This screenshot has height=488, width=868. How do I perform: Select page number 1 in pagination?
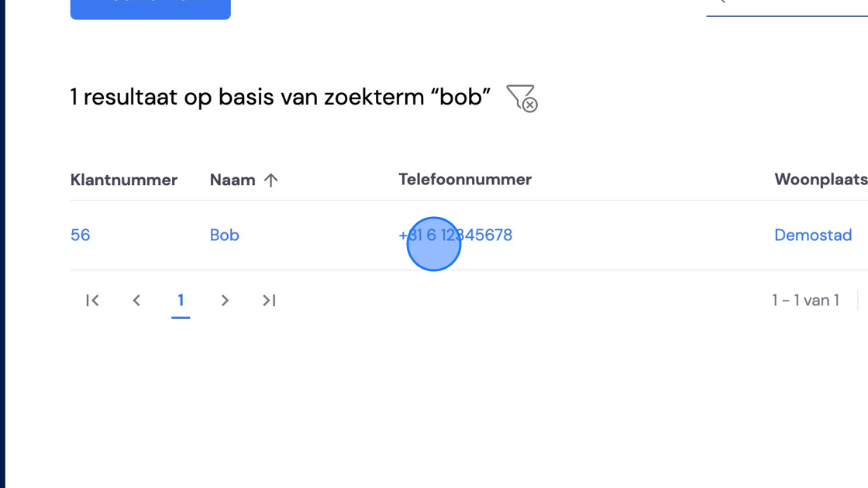(181, 301)
